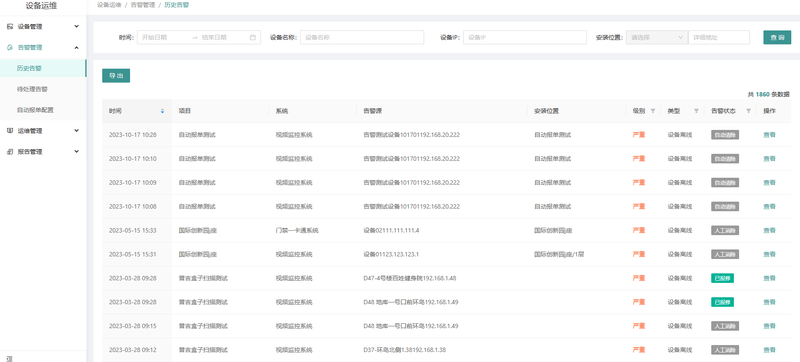Click 查看 for the D47-4号楼 alarm row
800x362 pixels.
click(769, 278)
